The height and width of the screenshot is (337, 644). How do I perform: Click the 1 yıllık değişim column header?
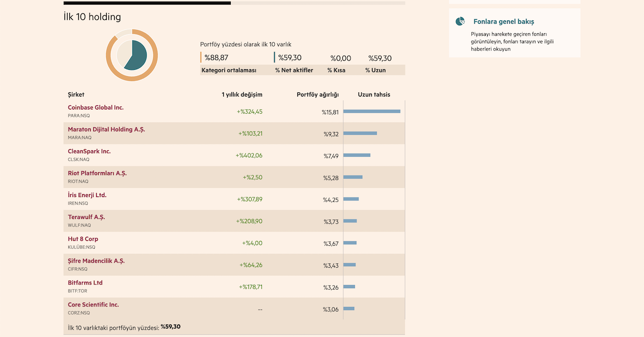point(242,95)
